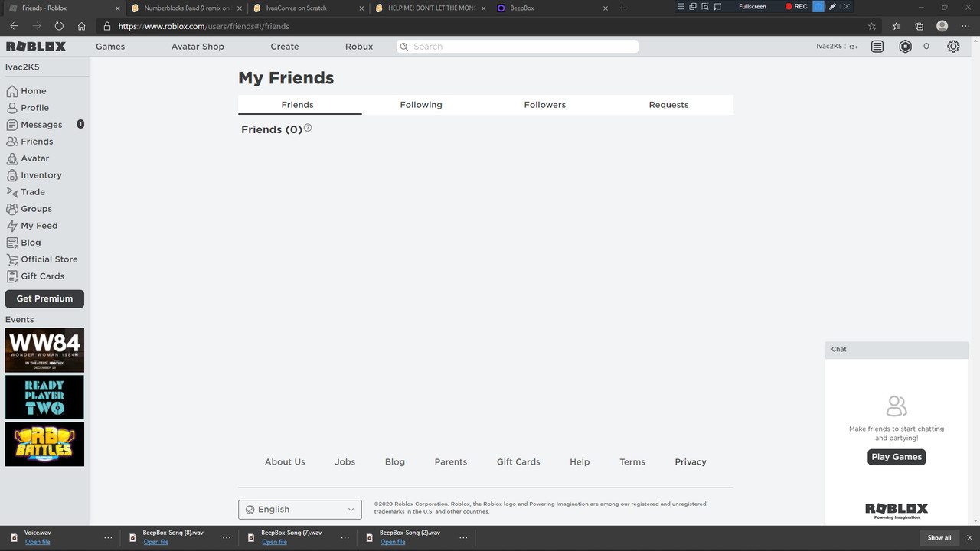Open the Avatar Shop menu item
980x551 pixels.
198,47
